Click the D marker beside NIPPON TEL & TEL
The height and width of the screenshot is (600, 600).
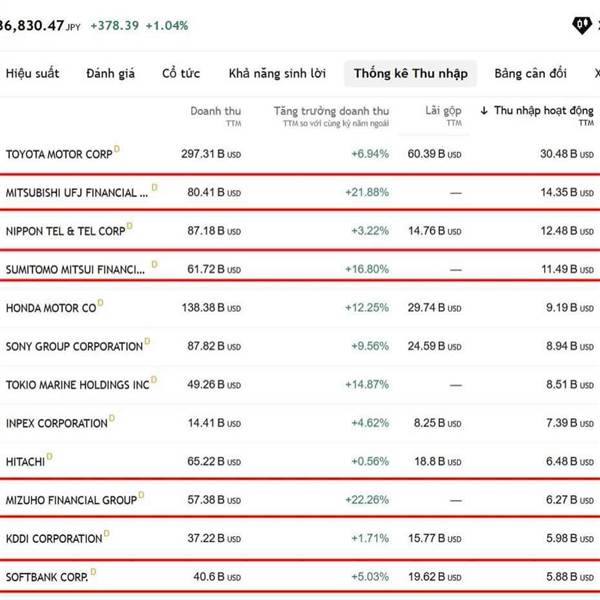coord(130,226)
